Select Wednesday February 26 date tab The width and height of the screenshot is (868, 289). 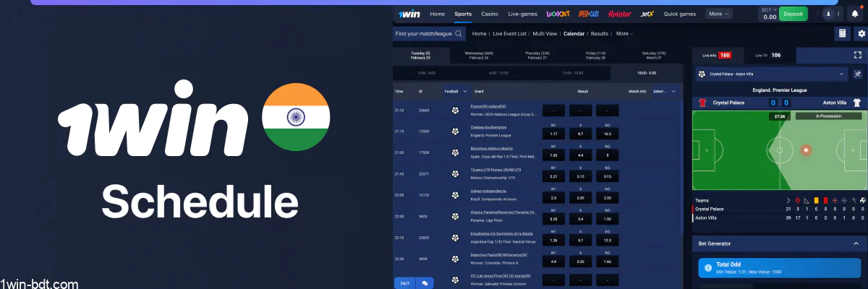click(x=479, y=55)
